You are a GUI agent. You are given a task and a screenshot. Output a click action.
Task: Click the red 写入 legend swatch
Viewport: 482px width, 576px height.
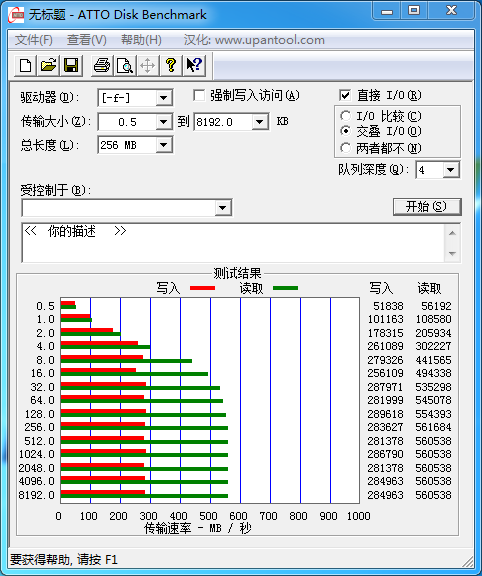[202, 288]
